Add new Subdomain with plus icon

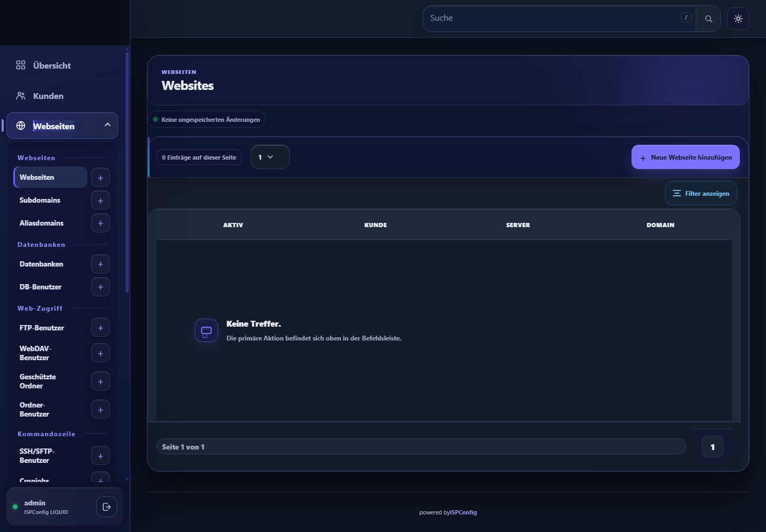[101, 201]
